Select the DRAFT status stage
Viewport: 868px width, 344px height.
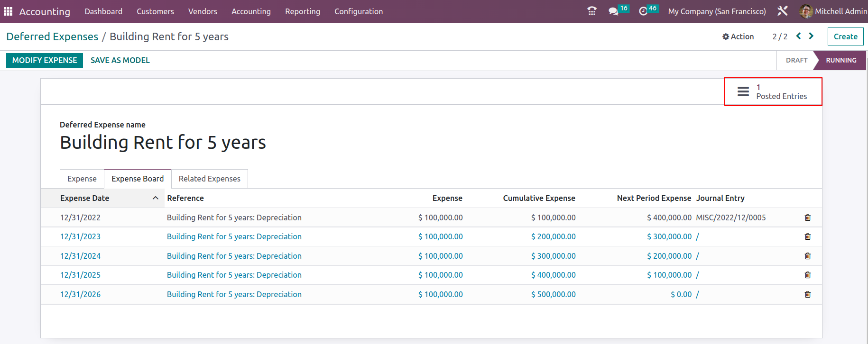796,60
